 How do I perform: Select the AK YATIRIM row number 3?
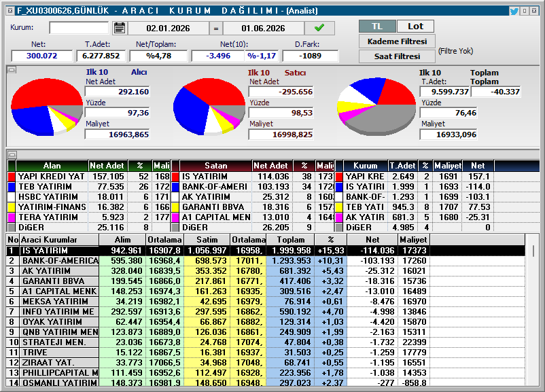(266, 270)
